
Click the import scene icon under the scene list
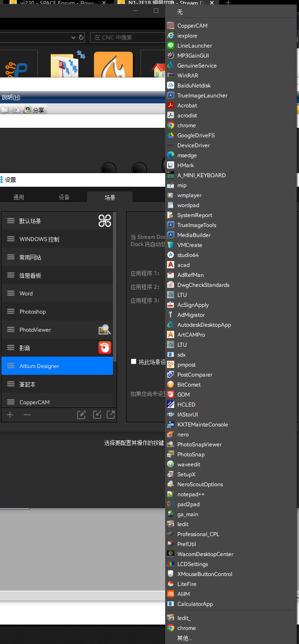[x=97, y=414]
